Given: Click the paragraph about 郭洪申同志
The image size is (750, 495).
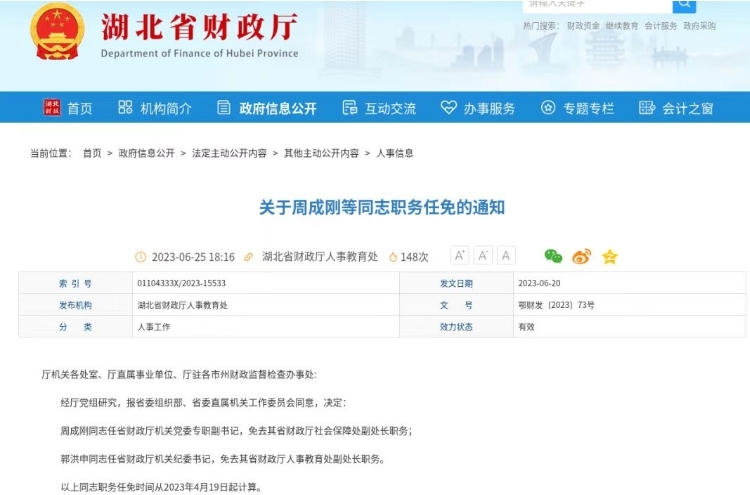Looking at the screenshot, I should click(x=222, y=459).
